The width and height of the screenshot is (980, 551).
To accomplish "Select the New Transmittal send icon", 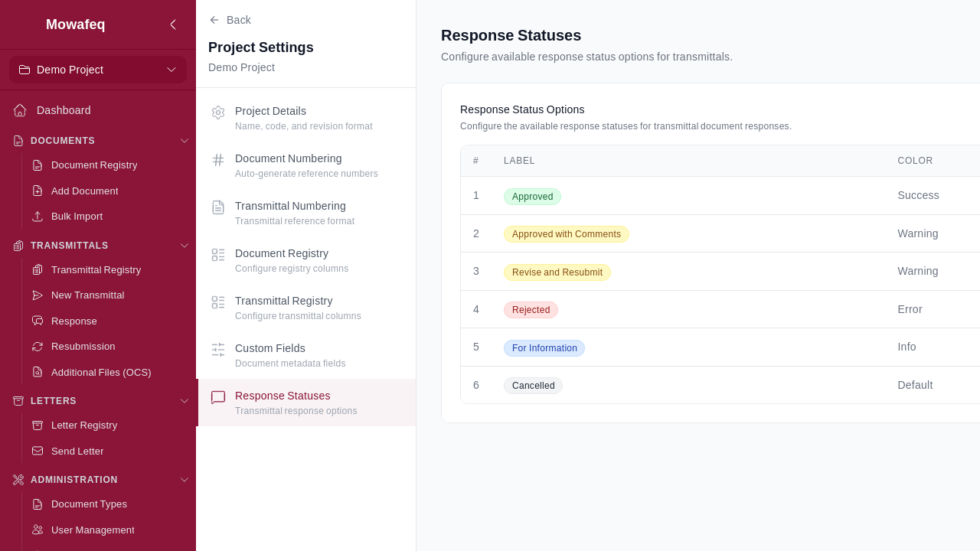I will click(x=37, y=295).
